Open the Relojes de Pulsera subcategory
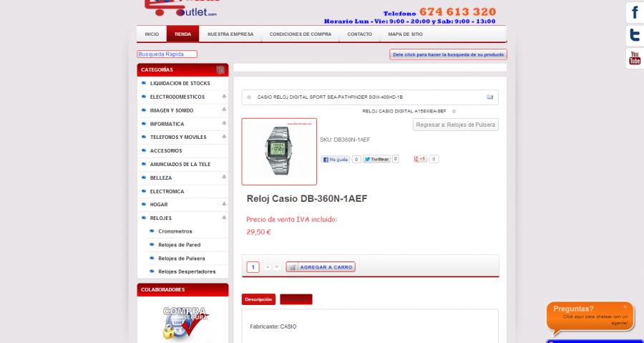Image resolution: width=644 pixels, height=343 pixels. coord(182,259)
